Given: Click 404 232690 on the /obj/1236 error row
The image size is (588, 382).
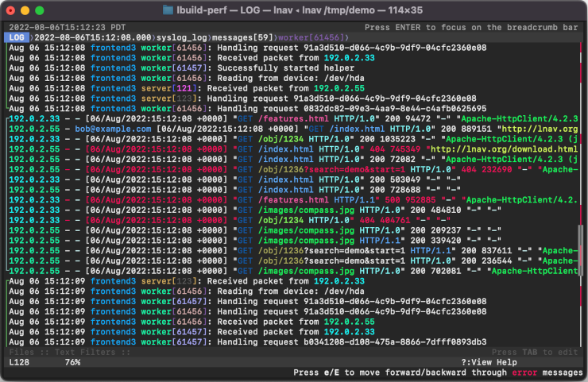Looking at the screenshot, I should (x=486, y=169).
